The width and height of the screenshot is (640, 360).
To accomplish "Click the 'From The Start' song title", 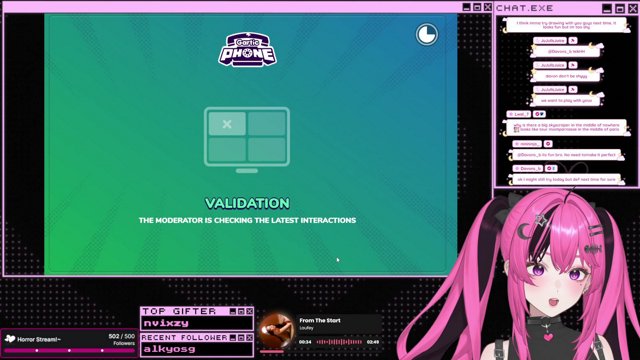I will click(x=320, y=320).
